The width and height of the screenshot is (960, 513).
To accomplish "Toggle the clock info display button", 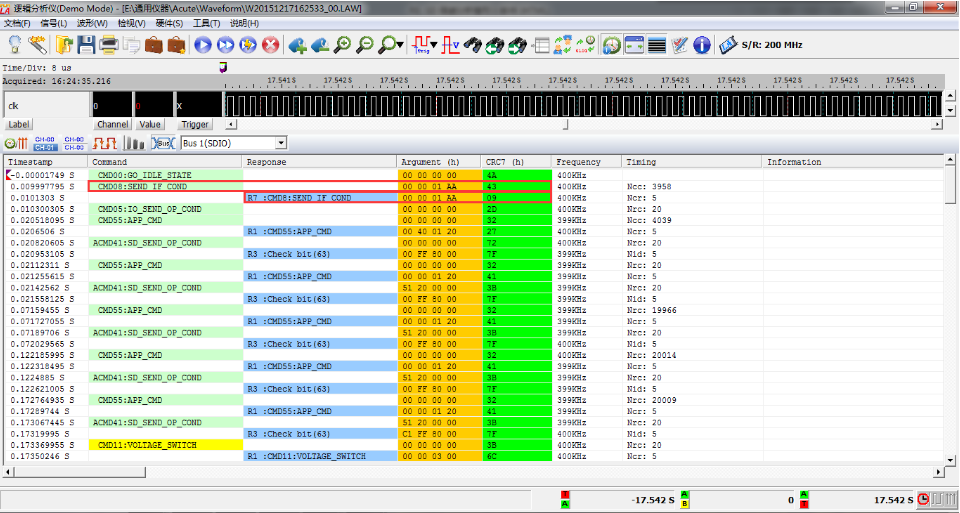I will coord(611,45).
